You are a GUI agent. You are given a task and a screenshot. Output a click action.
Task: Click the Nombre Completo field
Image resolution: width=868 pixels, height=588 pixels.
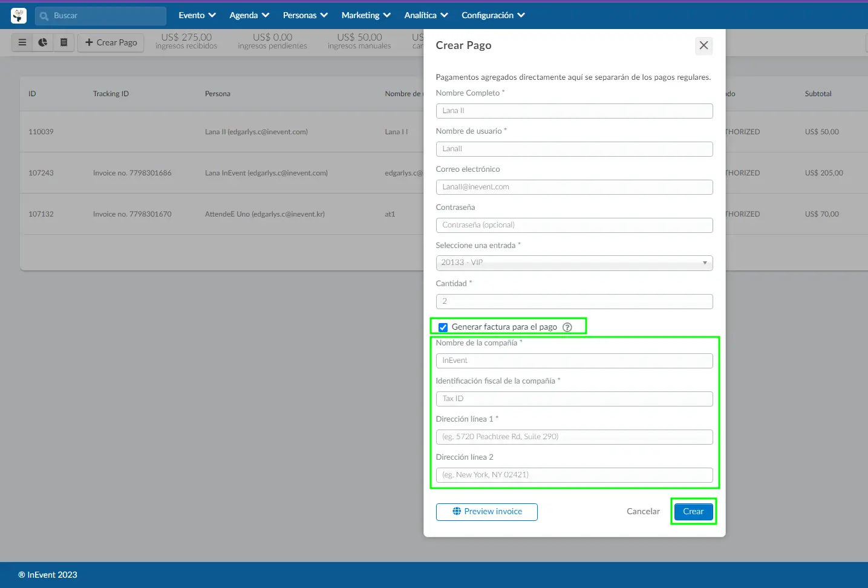pyautogui.click(x=574, y=111)
